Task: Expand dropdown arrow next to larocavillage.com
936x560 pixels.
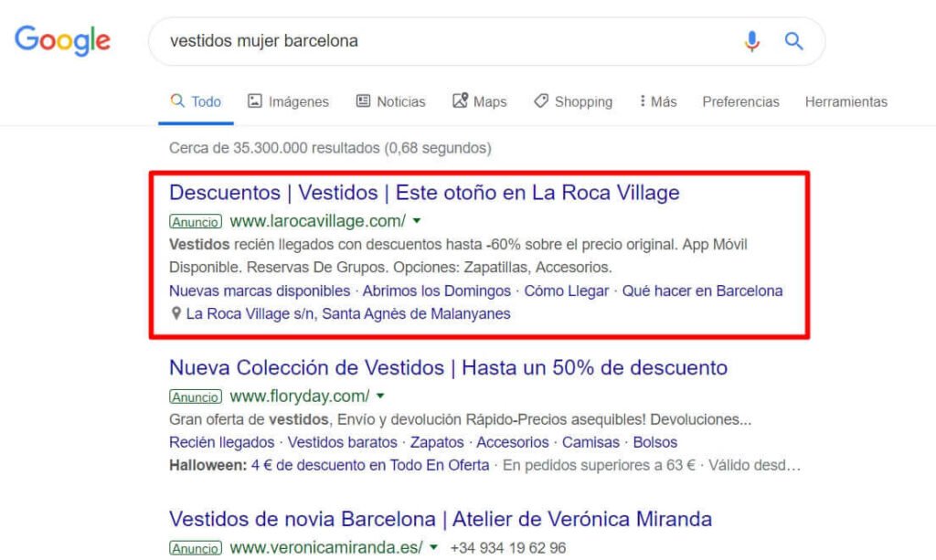Action: click(x=417, y=221)
